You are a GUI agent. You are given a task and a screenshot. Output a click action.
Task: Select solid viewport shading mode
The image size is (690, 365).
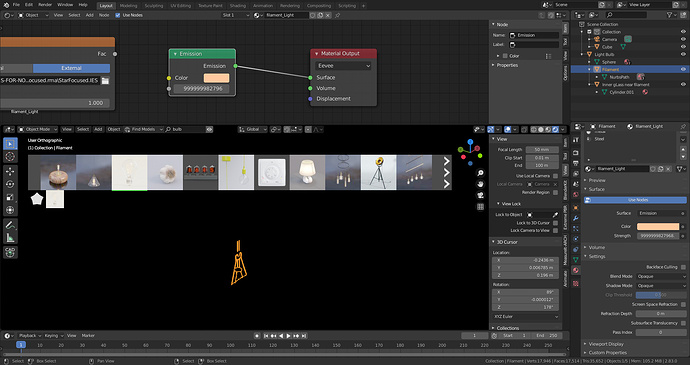pyautogui.click(x=541, y=129)
